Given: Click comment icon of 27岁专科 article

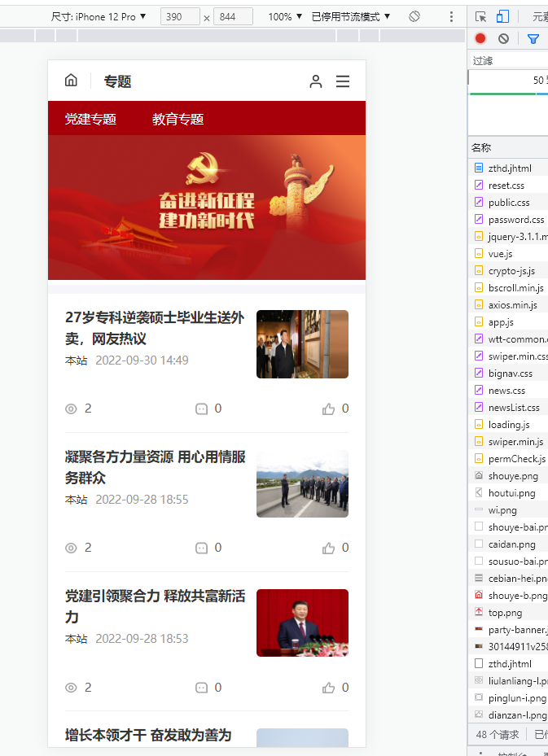Looking at the screenshot, I should click(x=201, y=409).
